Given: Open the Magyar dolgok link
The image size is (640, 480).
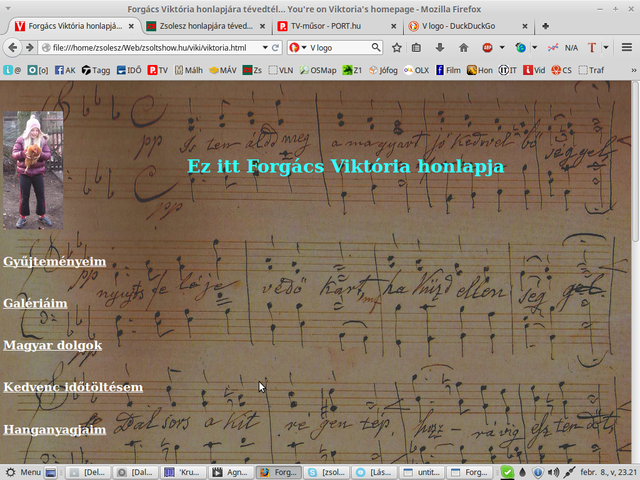Looking at the screenshot, I should pos(53,345).
